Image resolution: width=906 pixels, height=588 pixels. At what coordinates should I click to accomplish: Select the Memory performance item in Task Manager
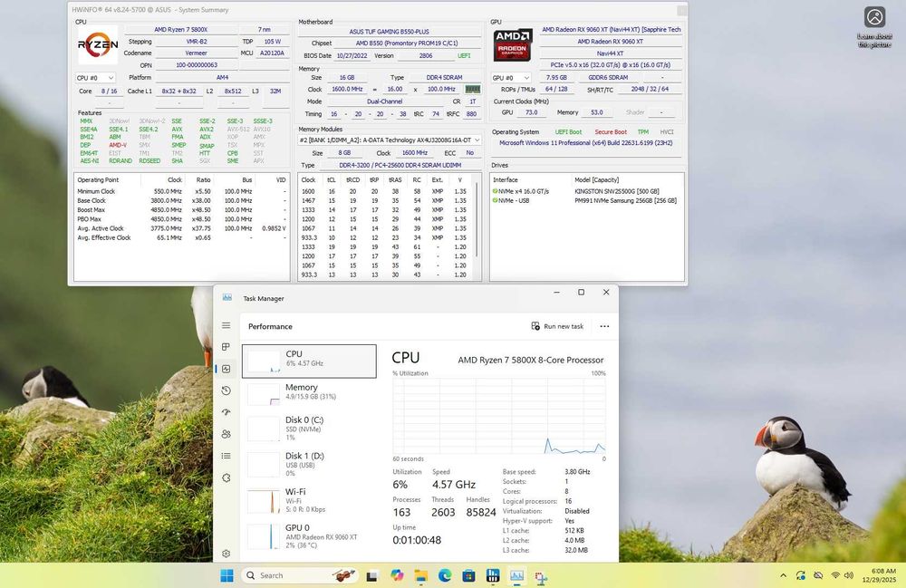(x=309, y=393)
